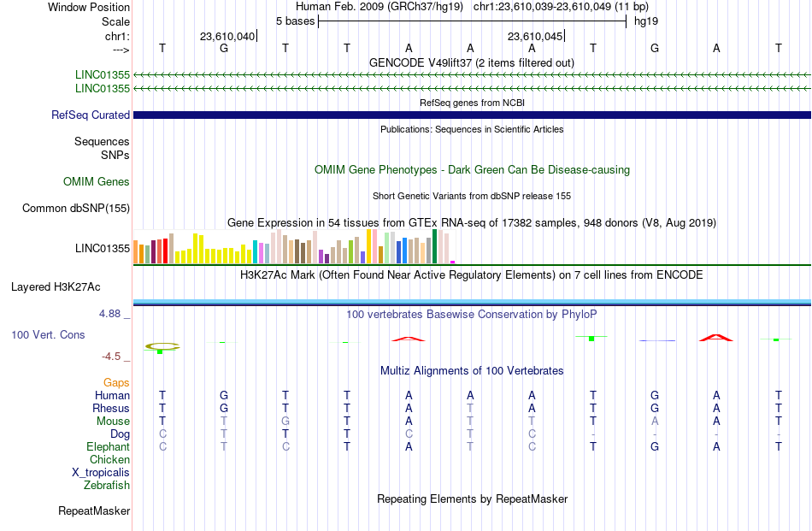Click the Common dbSNP(155) label
This screenshot has height=531, width=812.
75,209
